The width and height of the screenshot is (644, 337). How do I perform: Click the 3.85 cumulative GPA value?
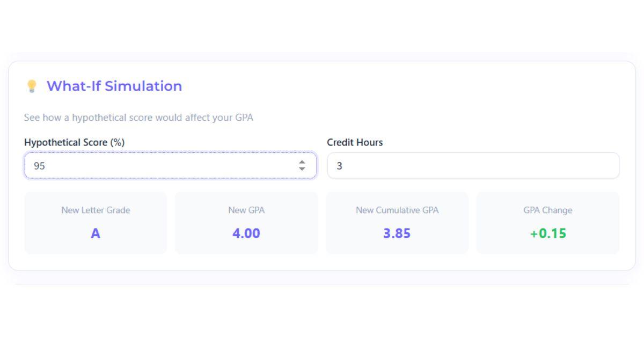point(397,233)
